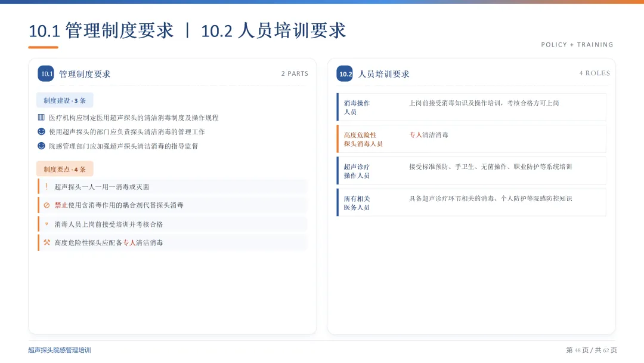The height and width of the screenshot is (363, 644).
Task: Click the slide title 10.2 人员培训要求
Action: coord(273,30)
